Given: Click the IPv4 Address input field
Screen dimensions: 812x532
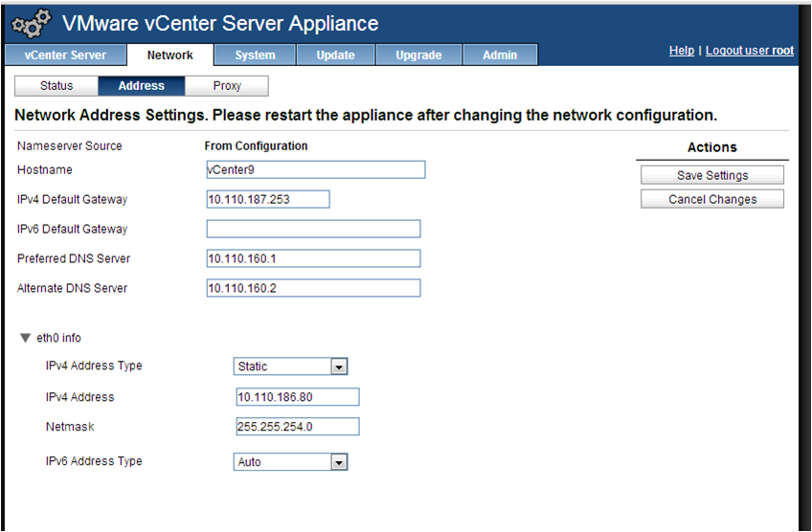Looking at the screenshot, I should pyautogui.click(x=297, y=397).
